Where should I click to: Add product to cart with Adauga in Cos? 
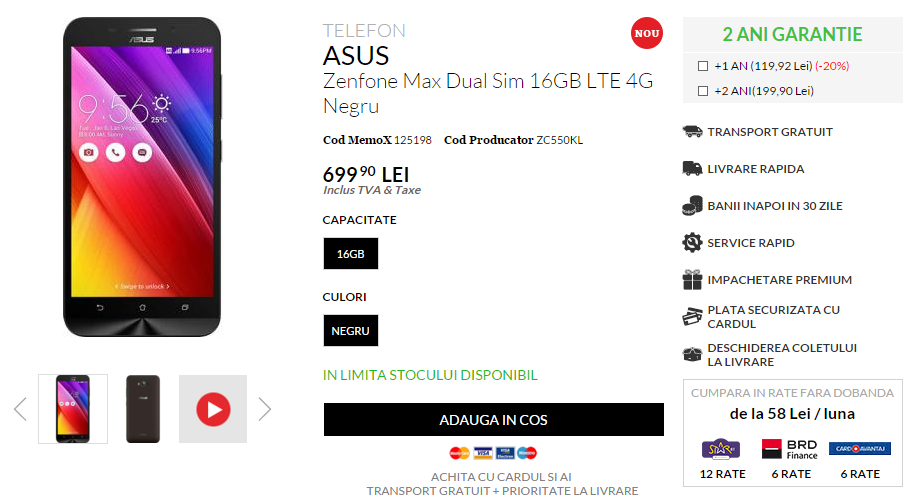493,420
